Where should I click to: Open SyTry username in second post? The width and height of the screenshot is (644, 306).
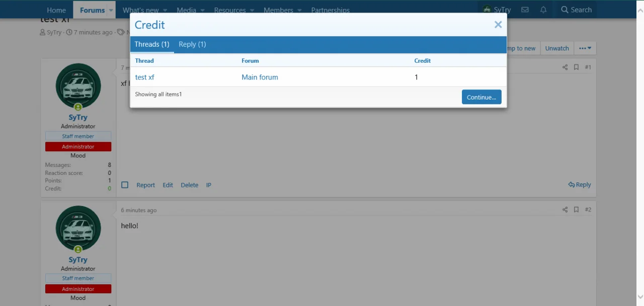tap(78, 260)
